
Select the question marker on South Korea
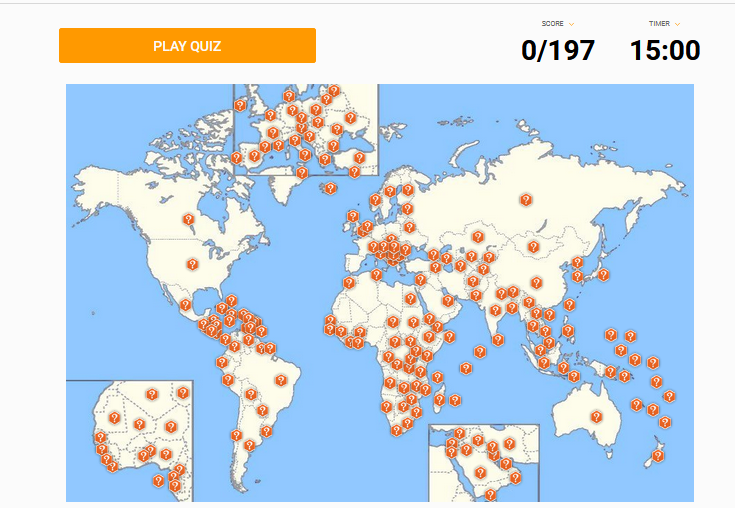coord(578,276)
